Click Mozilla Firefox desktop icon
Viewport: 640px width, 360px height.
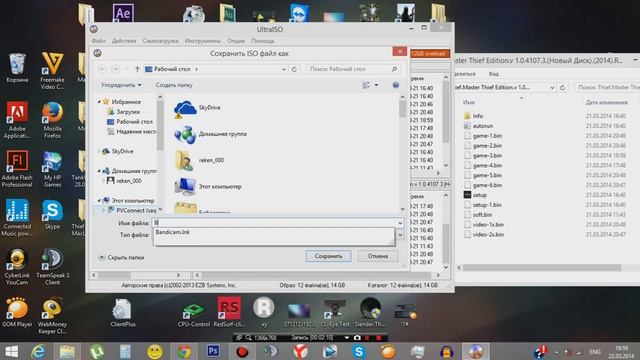coord(52,120)
